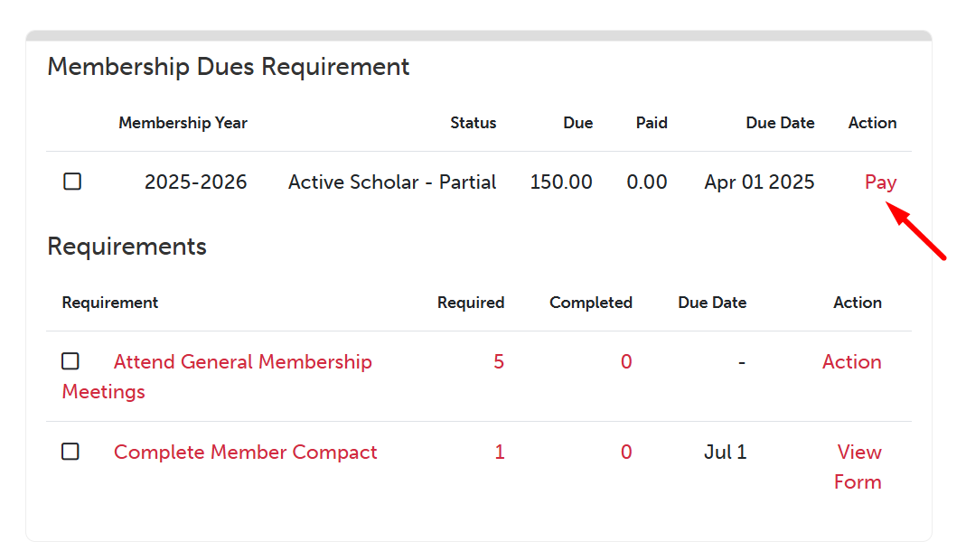Click the Pay link for dues
The height and width of the screenshot is (560, 966).
tap(880, 182)
